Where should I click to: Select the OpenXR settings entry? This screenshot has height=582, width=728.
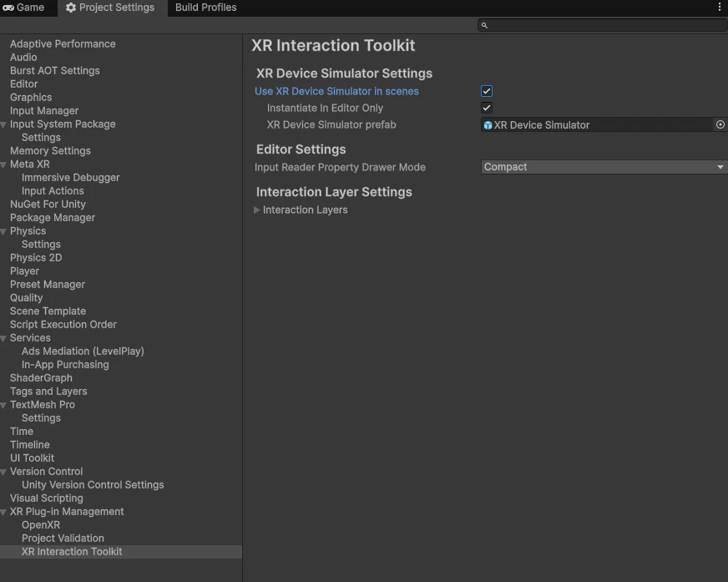click(41, 525)
